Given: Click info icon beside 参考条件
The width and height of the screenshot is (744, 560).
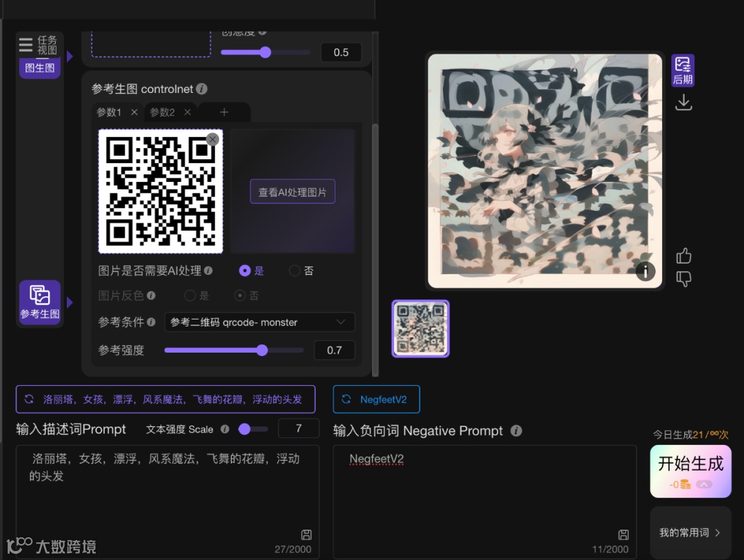Looking at the screenshot, I should point(151,322).
